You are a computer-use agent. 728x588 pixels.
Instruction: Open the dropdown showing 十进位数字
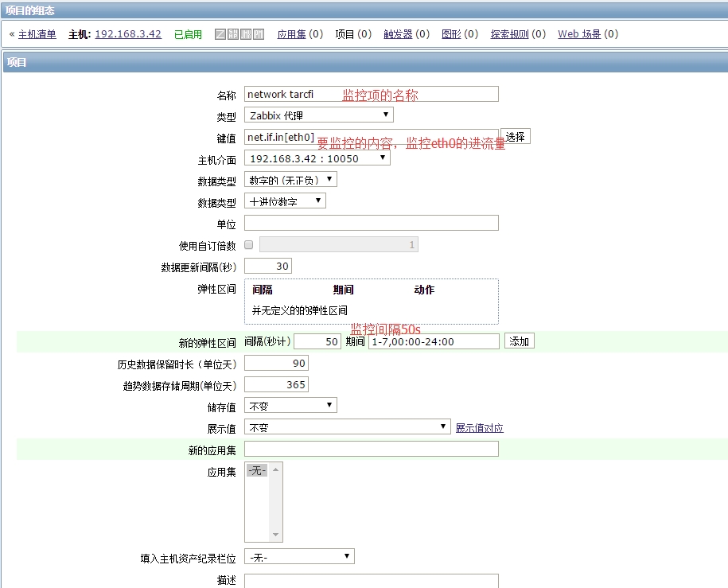tap(285, 201)
